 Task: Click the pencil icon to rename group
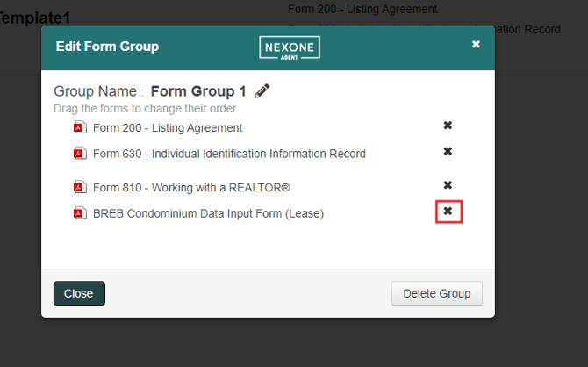click(262, 90)
